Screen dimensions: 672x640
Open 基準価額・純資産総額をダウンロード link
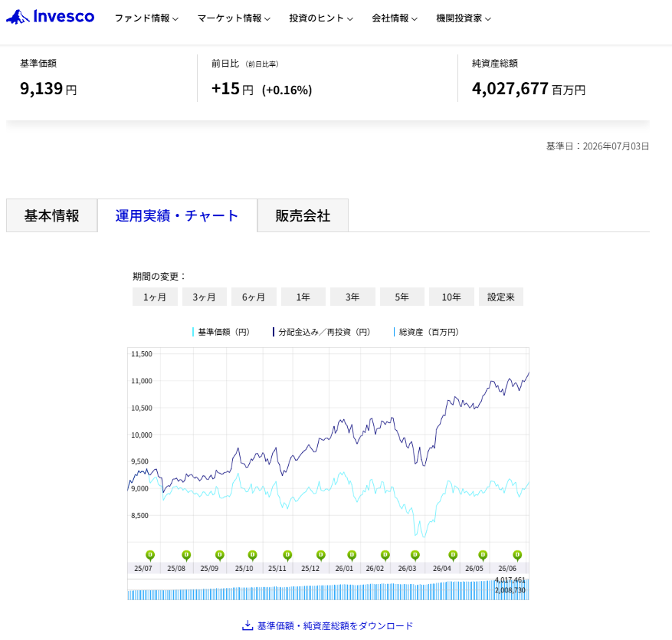tap(335, 626)
